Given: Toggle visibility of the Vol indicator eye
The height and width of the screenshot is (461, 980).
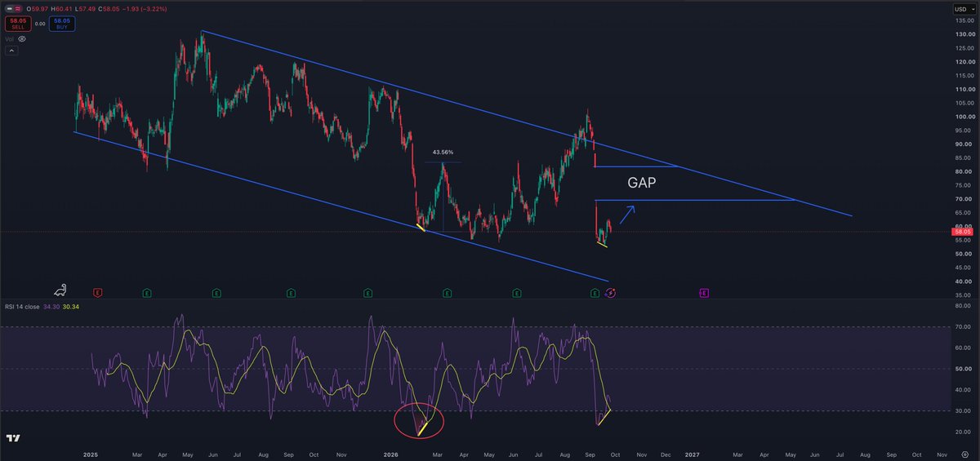Looking at the screenshot, I should coord(22,39).
